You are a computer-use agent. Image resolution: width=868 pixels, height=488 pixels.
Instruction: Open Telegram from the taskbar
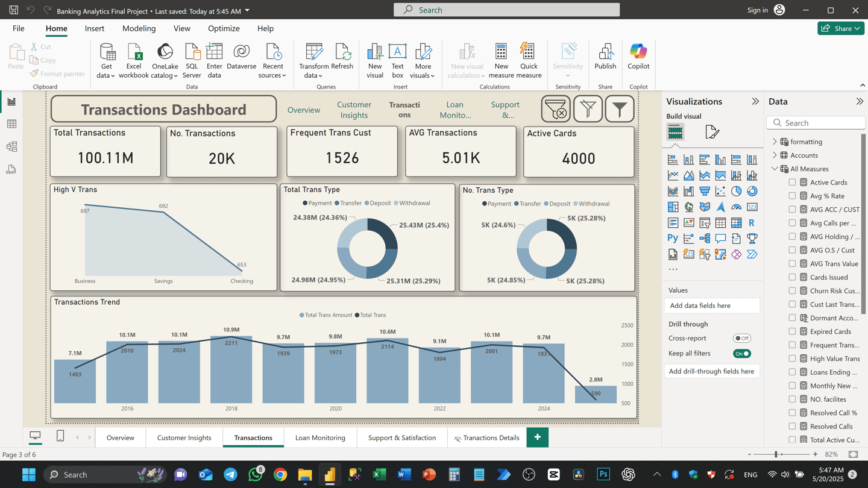click(230, 475)
